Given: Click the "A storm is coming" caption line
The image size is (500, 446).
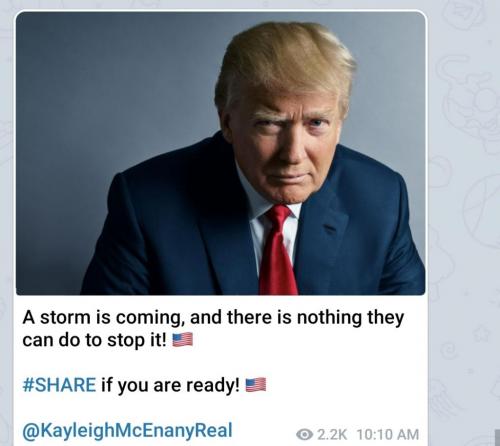Looking at the screenshot, I should click(x=213, y=317).
